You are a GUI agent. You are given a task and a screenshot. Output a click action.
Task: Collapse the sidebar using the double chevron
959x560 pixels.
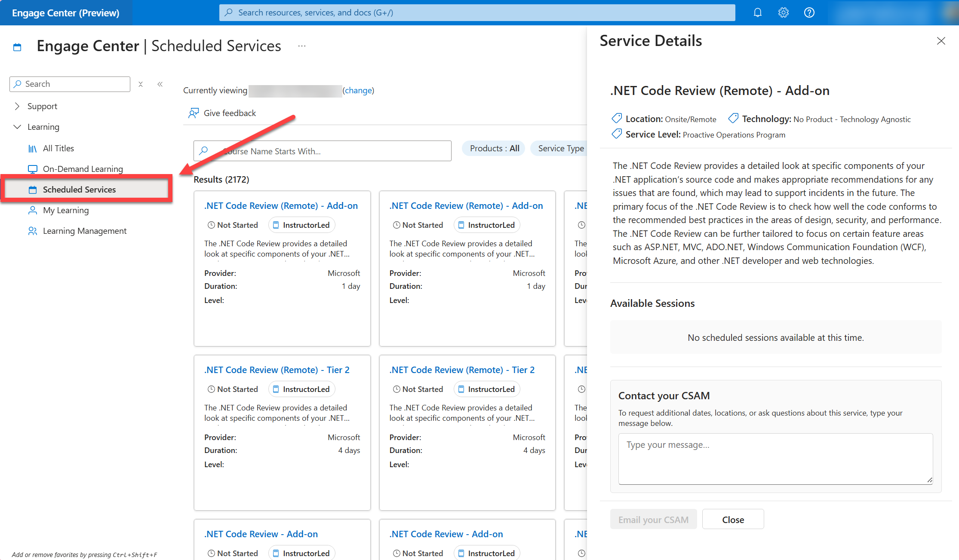(160, 84)
